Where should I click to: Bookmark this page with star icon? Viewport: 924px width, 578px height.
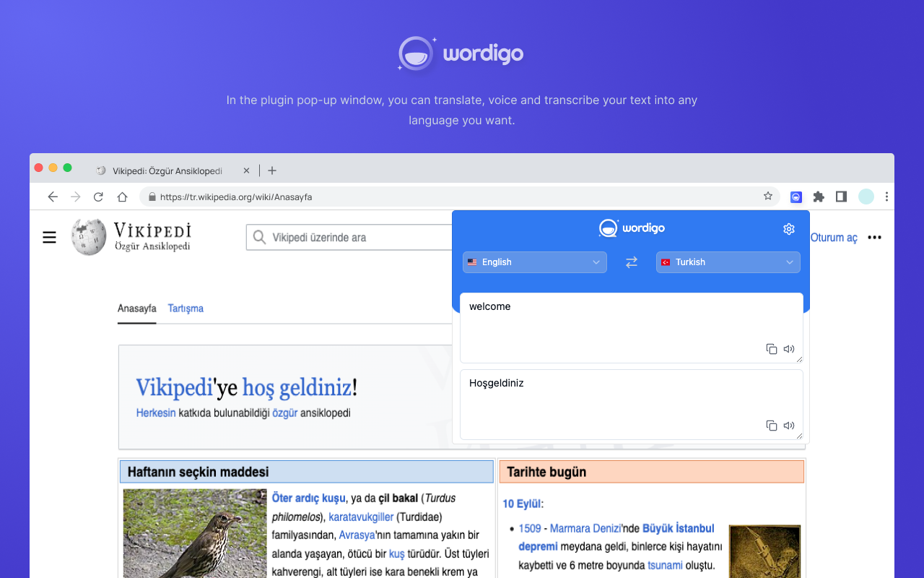768,196
